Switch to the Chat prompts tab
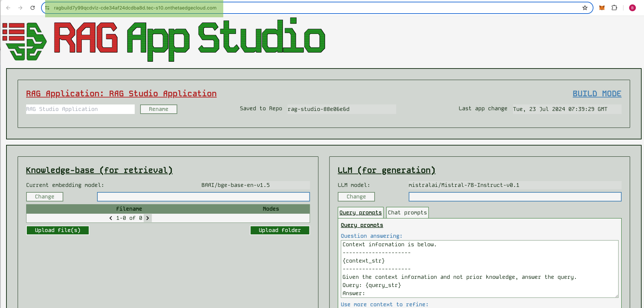644x308 pixels. pyautogui.click(x=407, y=212)
